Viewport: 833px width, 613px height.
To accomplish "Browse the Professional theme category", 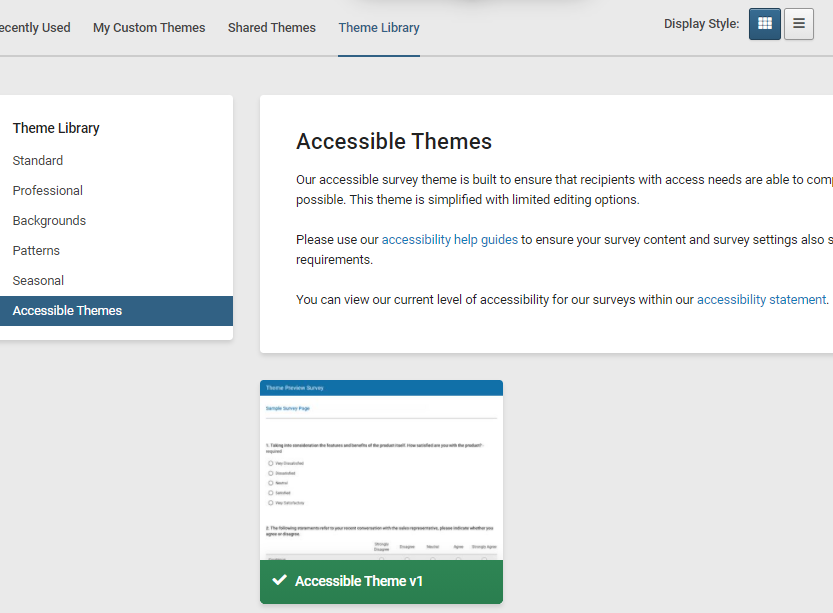I will coord(48,191).
